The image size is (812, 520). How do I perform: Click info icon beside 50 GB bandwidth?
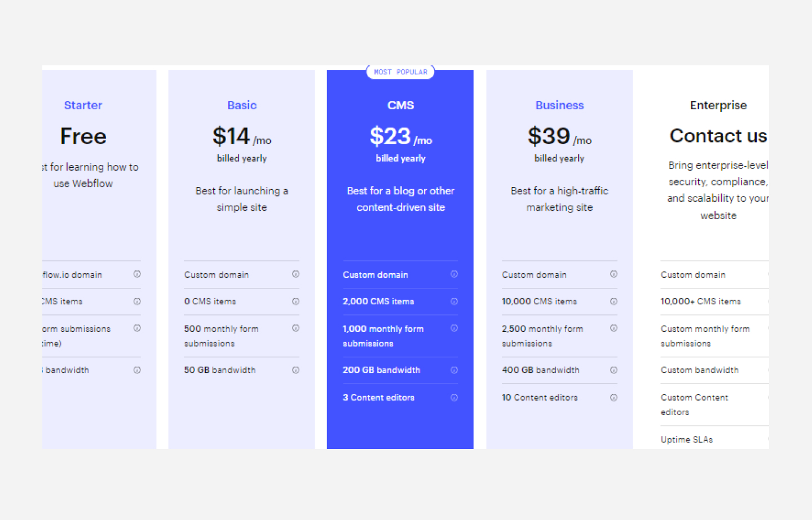click(x=296, y=370)
